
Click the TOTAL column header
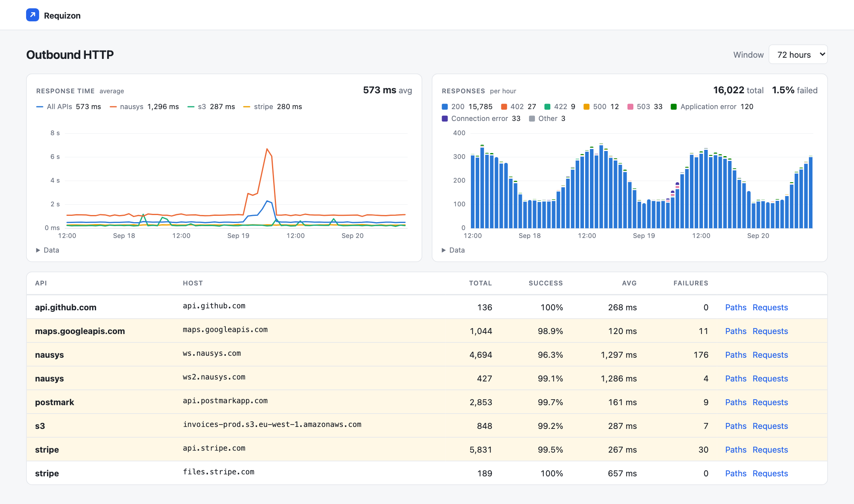(x=480, y=283)
